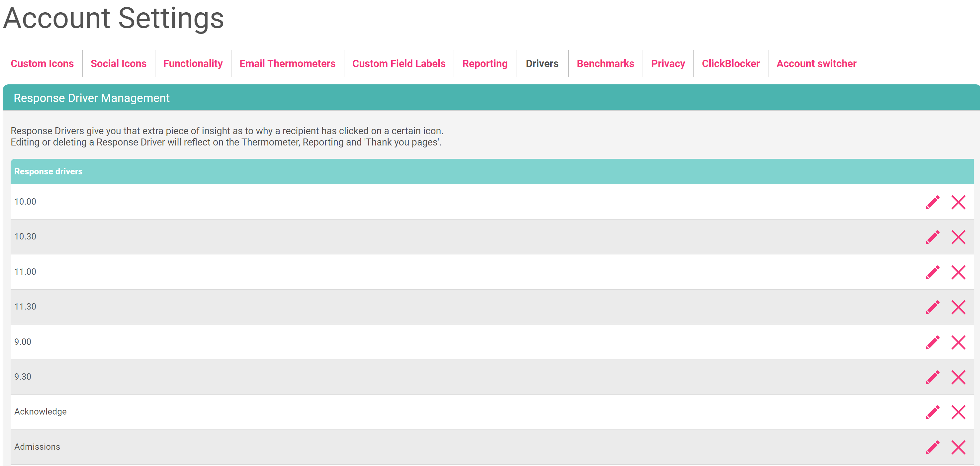The height and width of the screenshot is (466, 980).
Task: Switch to the Reporting tab
Action: 485,63
